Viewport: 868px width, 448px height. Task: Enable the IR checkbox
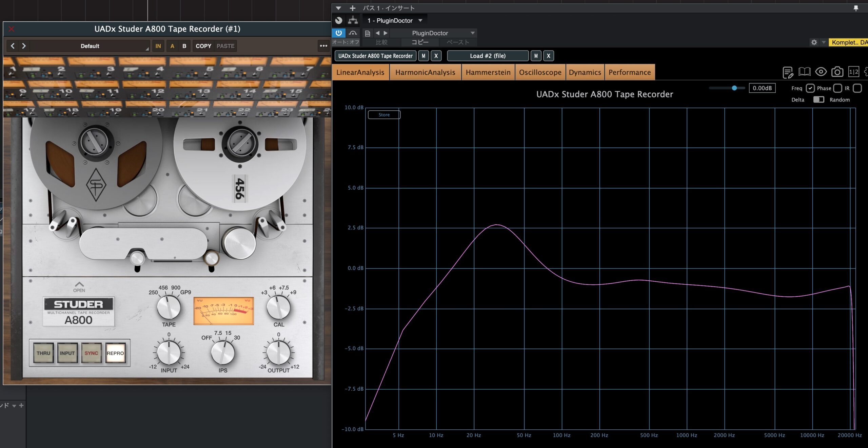coord(857,88)
